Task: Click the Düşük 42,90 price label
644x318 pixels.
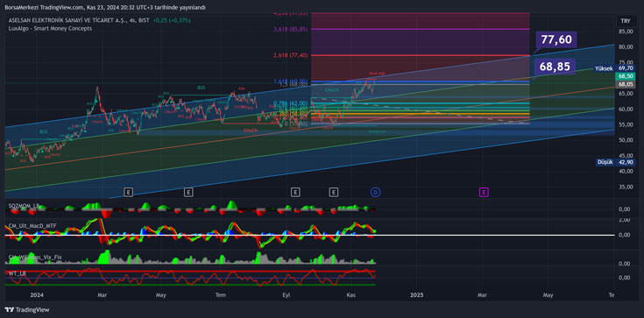Action: pos(615,162)
